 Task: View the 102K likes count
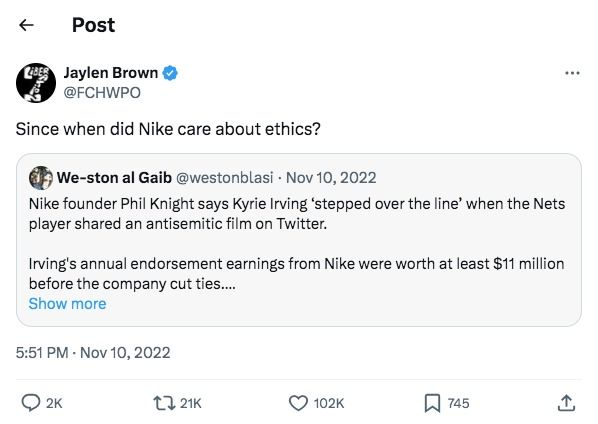pyautogui.click(x=329, y=403)
